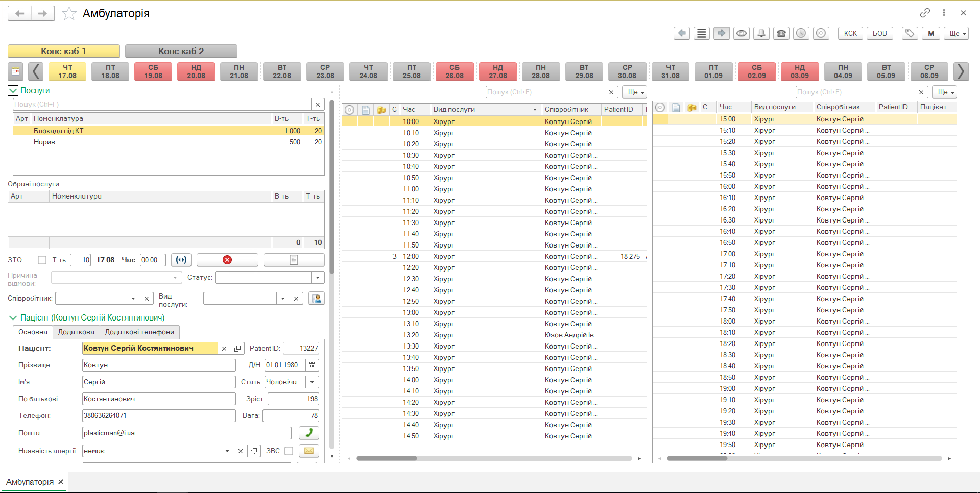Click the clock icon in toolbar
Image resolution: width=980 pixels, height=493 pixels.
click(801, 33)
